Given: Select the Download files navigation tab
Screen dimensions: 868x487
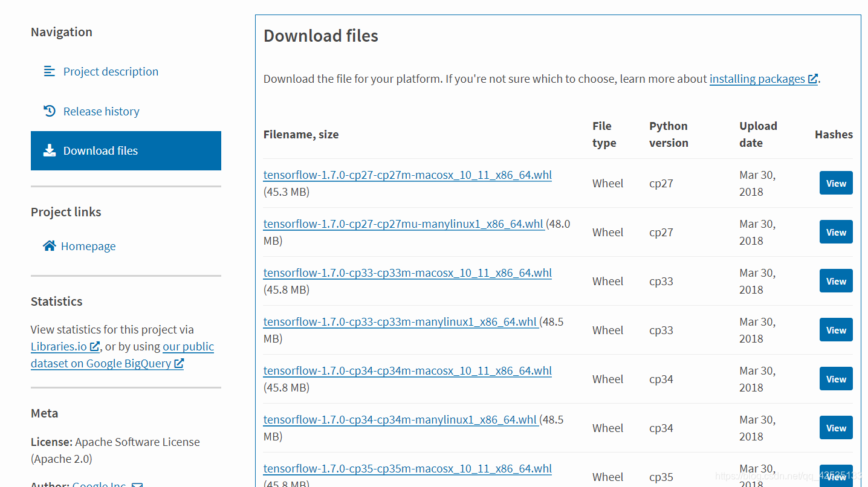Looking at the screenshot, I should (126, 150).
